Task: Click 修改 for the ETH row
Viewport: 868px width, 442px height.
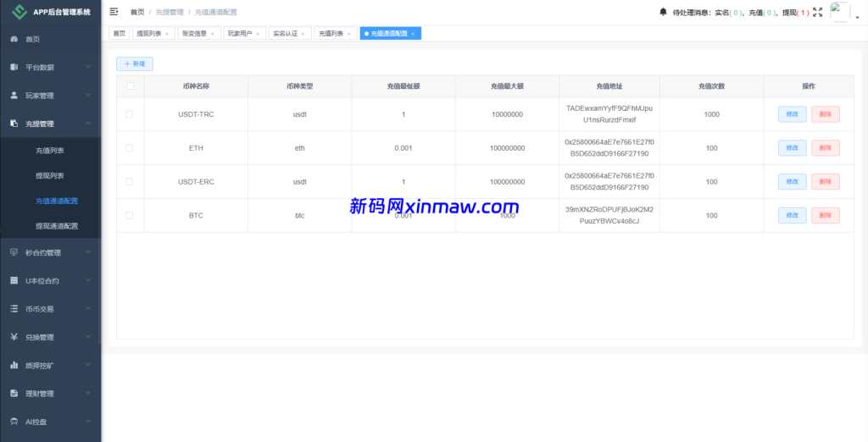Action: [793, 147]
